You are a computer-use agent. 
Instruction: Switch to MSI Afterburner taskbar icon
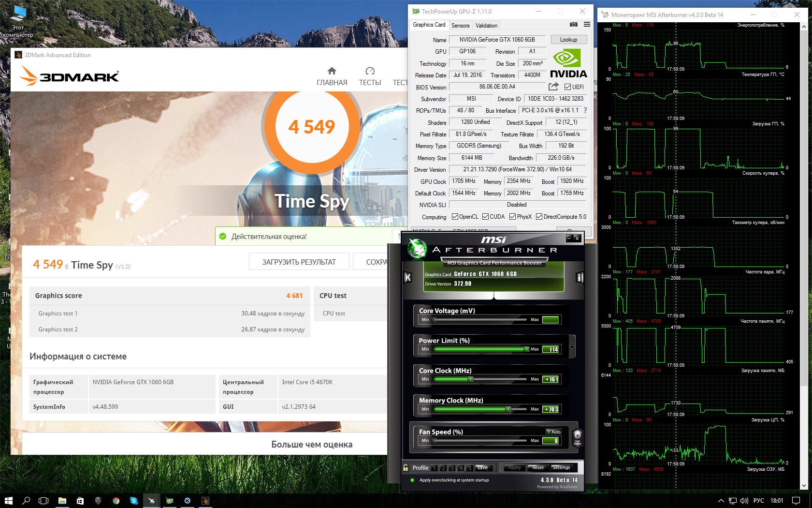click(152, 501)
